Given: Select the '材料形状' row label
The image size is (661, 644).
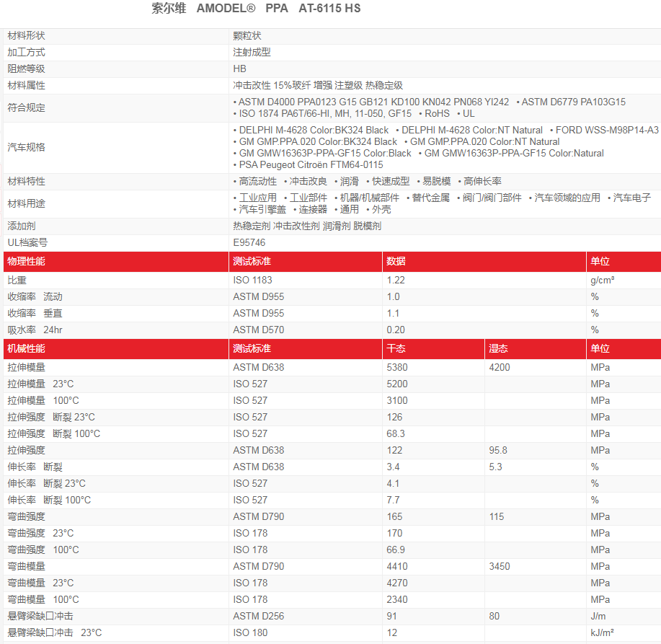Looking at the screenshot, I should (x=26, y=36).
